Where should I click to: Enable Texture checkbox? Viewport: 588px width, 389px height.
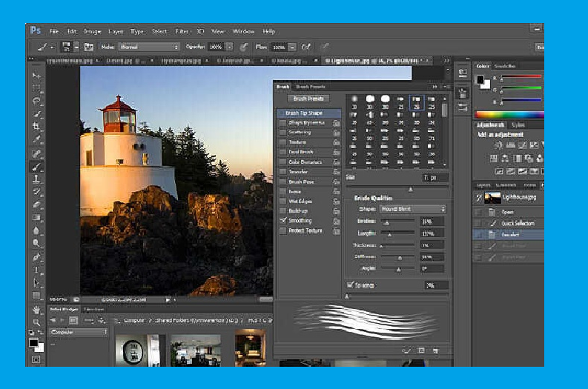click(283, 142)
